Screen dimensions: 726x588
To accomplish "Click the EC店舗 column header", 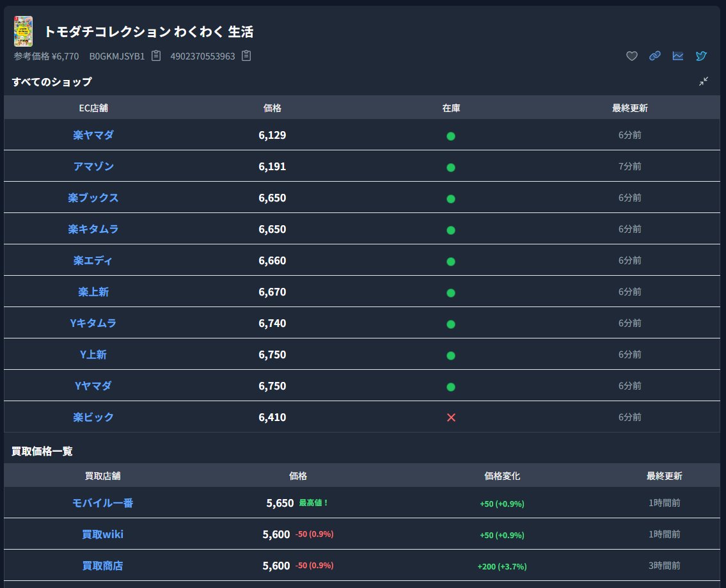I will [x=93, y=108].
